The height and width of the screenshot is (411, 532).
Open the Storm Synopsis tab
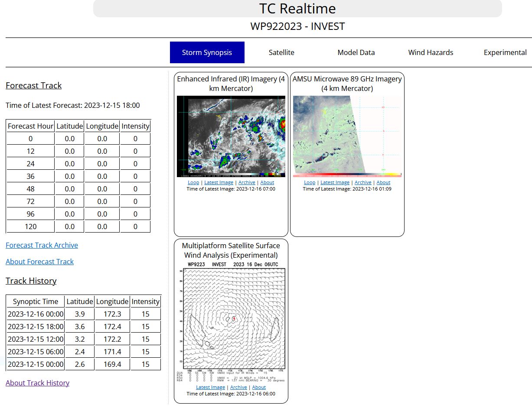pos(207,52)
